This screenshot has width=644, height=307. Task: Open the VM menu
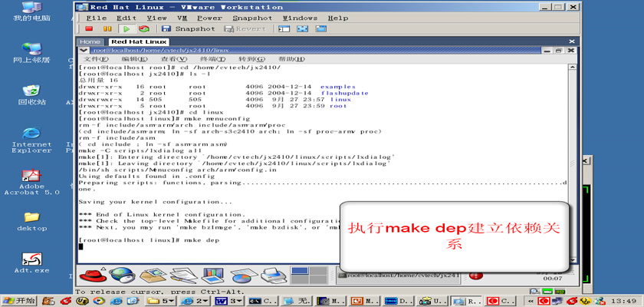point(182,17)
